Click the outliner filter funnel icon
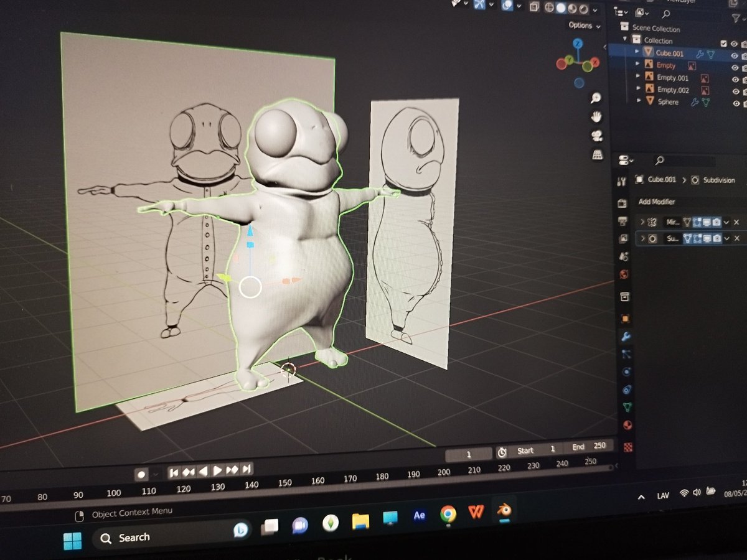The image size is (747, 560). [736, 17]
